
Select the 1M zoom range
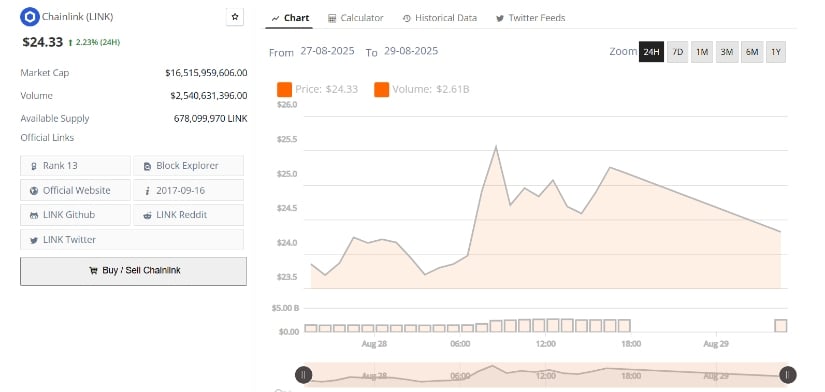[702, 52]
